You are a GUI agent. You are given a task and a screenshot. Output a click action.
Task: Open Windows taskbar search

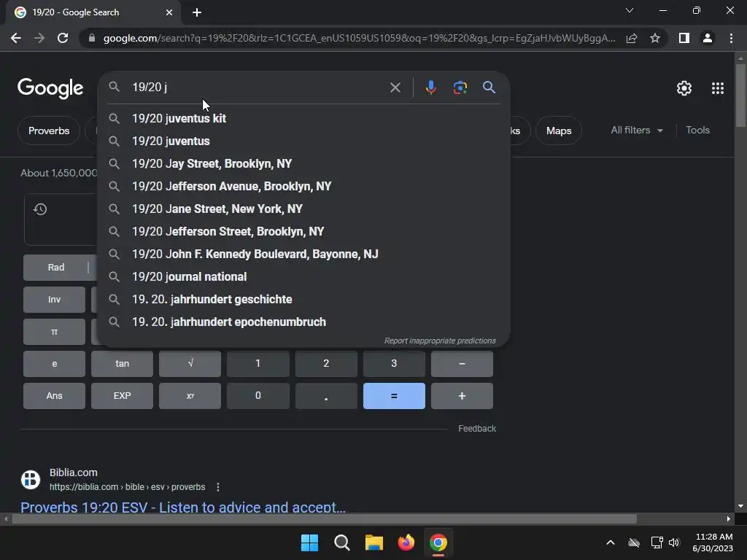tap(341, 542)
